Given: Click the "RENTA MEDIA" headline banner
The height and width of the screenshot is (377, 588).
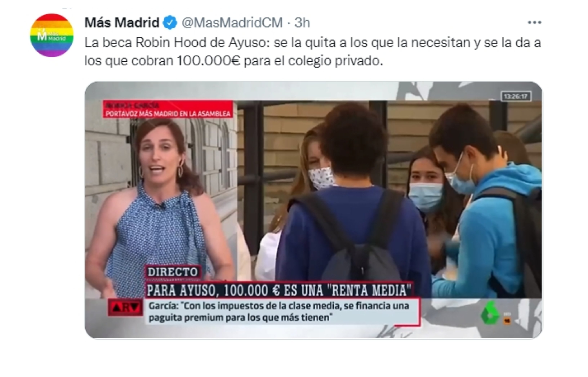Looking at the screenshot, I should [279, 290].
